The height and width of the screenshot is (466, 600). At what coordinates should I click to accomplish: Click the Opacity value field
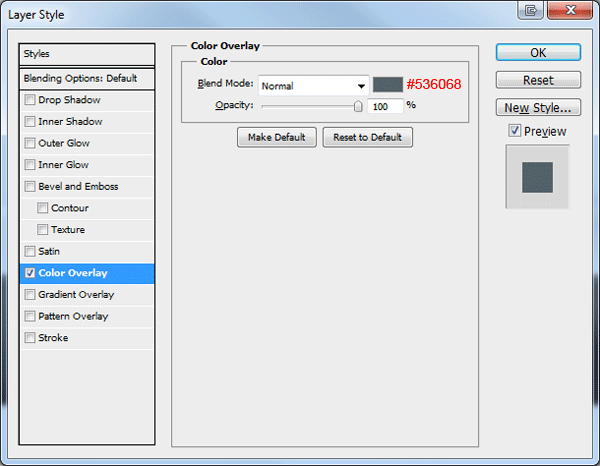[x=385, y=106]
